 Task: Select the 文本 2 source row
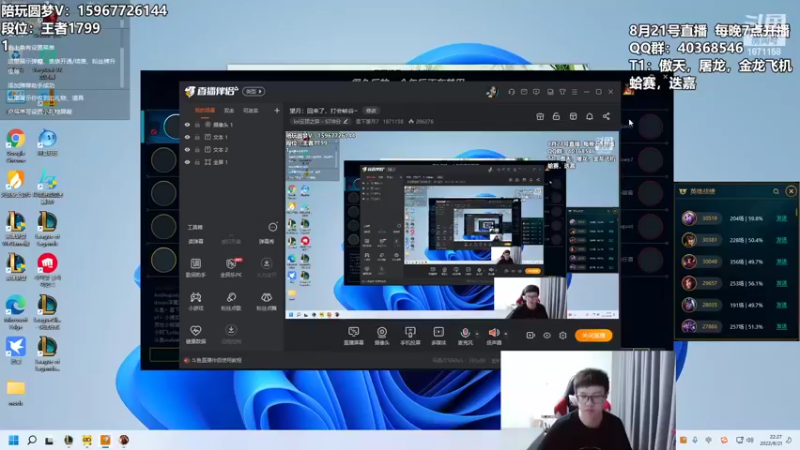click(232, 149)
